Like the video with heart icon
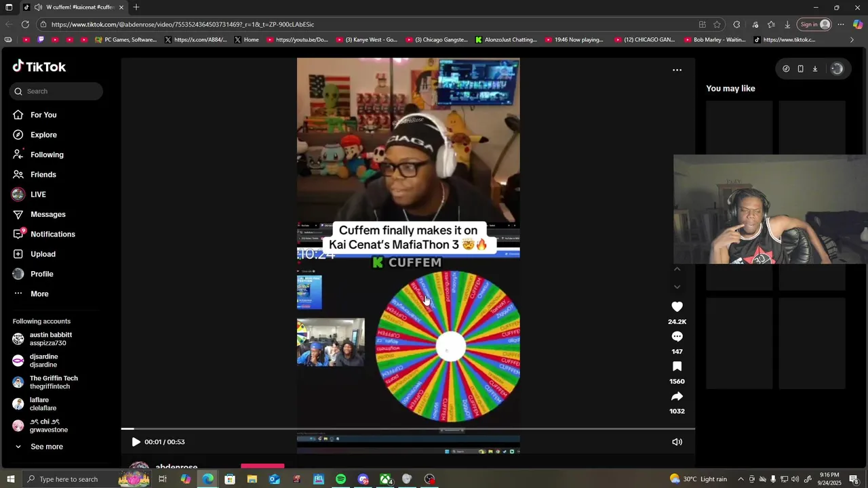The image size is (868, 488). point(677,307)
